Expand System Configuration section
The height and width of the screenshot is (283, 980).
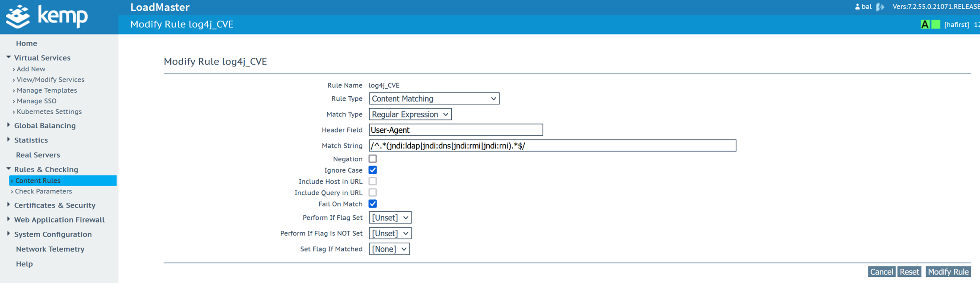coord(53,234)
